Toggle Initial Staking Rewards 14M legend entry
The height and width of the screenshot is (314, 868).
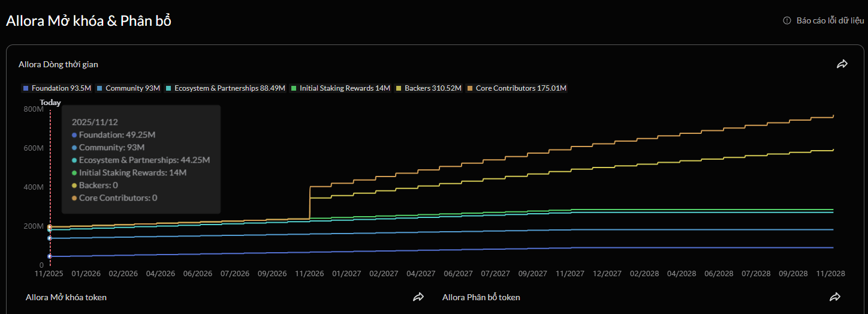(x=340, y=88)
